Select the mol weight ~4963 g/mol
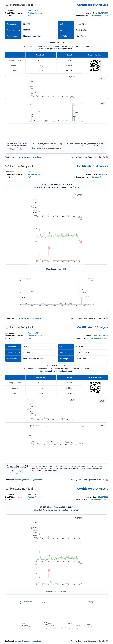This screenshot has height=644, width=113. click(x=81, y=359)
